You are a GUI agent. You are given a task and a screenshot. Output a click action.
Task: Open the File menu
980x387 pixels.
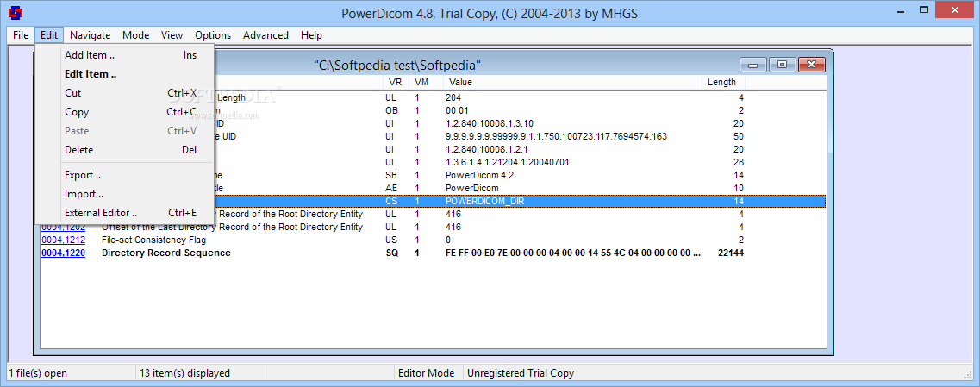pyautogui.click(x=21, y=35)
